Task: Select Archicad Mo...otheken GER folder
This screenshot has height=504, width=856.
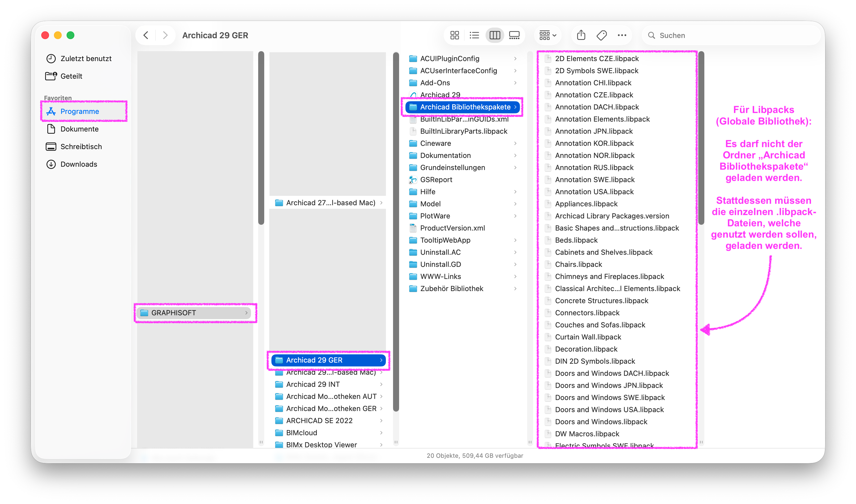Action: click(x=328, y=409)
